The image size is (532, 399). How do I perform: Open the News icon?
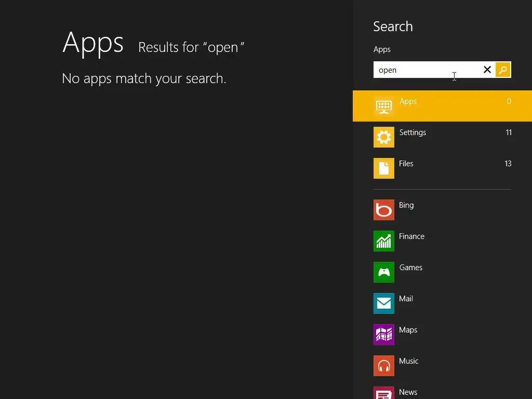point(384,393)
